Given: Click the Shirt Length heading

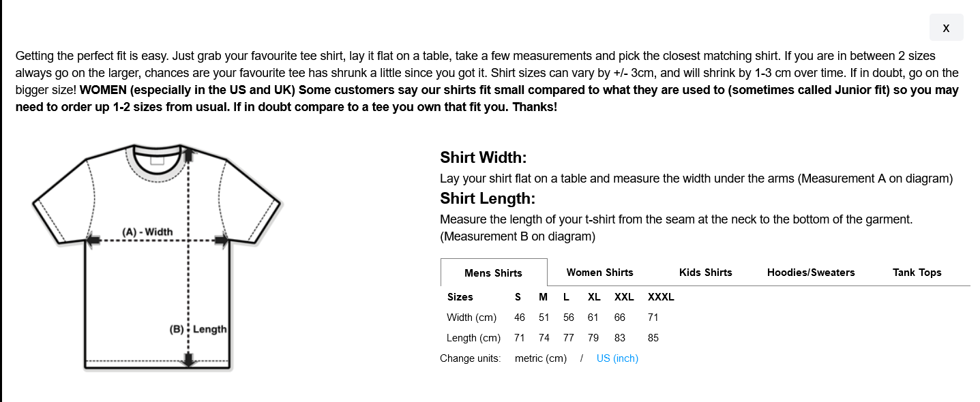Looking at the screenshot, I should coord(488,198).
